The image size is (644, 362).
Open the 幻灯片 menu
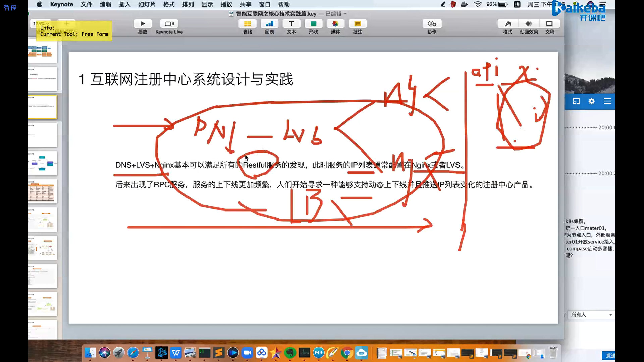tap(147, 4)
